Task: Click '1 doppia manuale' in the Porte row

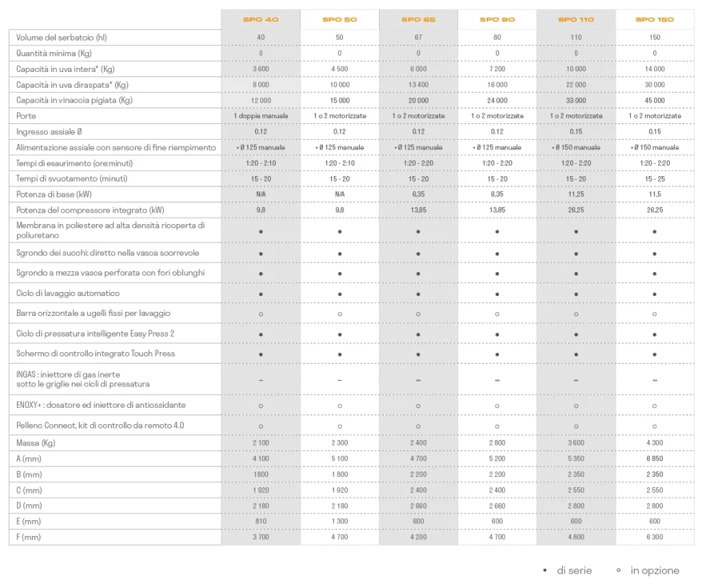Action: pos(261,116)
